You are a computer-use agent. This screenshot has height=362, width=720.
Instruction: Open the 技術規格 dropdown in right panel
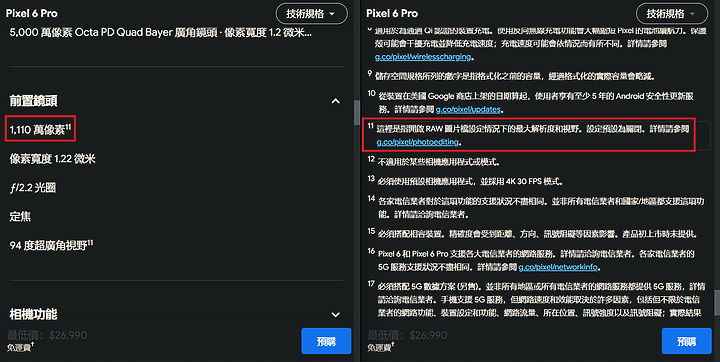[672, 14]
